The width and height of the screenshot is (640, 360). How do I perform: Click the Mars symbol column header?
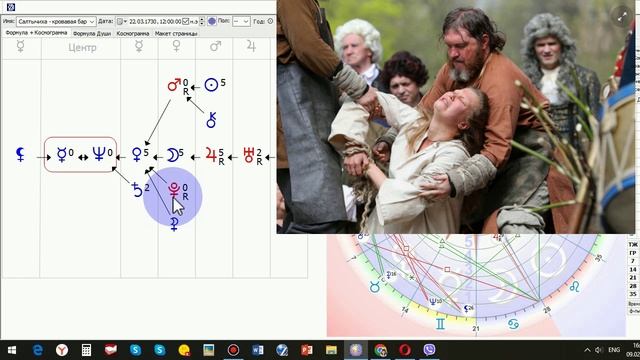click(215, 47)
